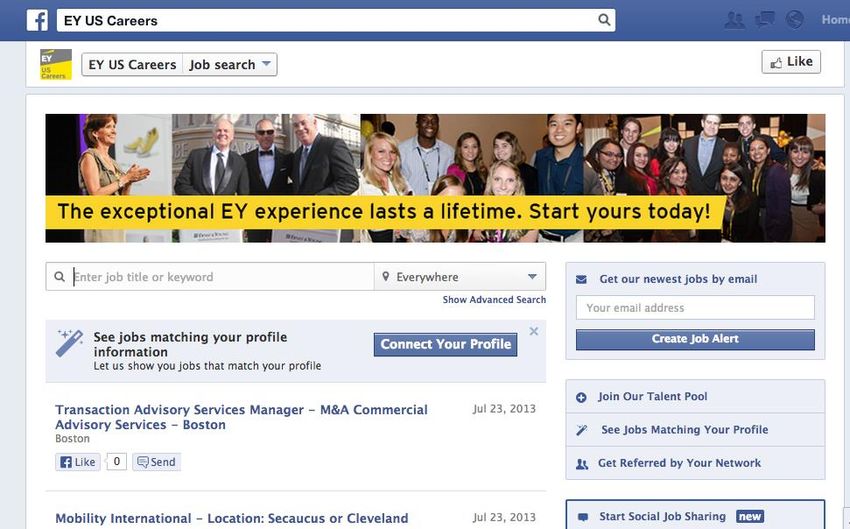Expand the Everywhere location dropdown
850x529 pixels.
[x=460, y=277]
